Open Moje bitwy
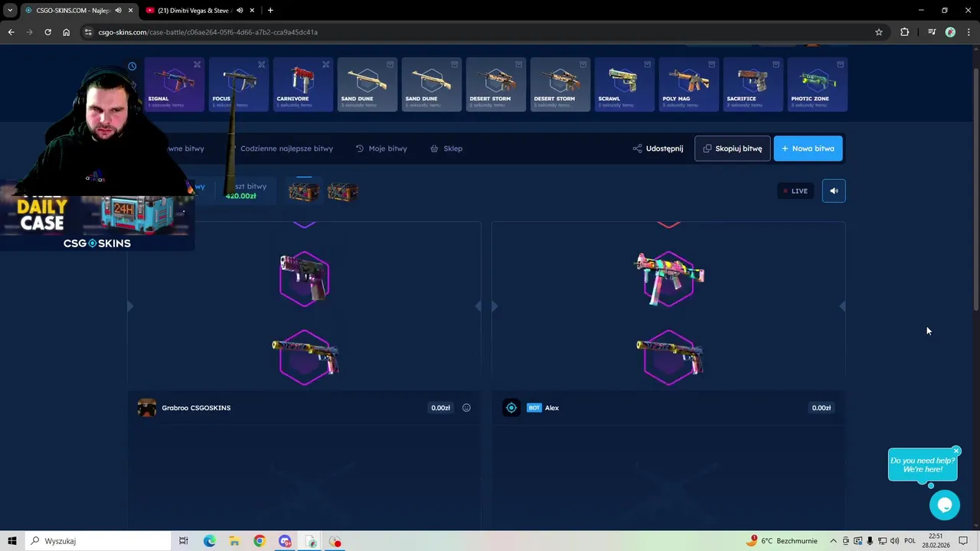The width and height of the screenshot is (980, 551). tap(381, 148)
